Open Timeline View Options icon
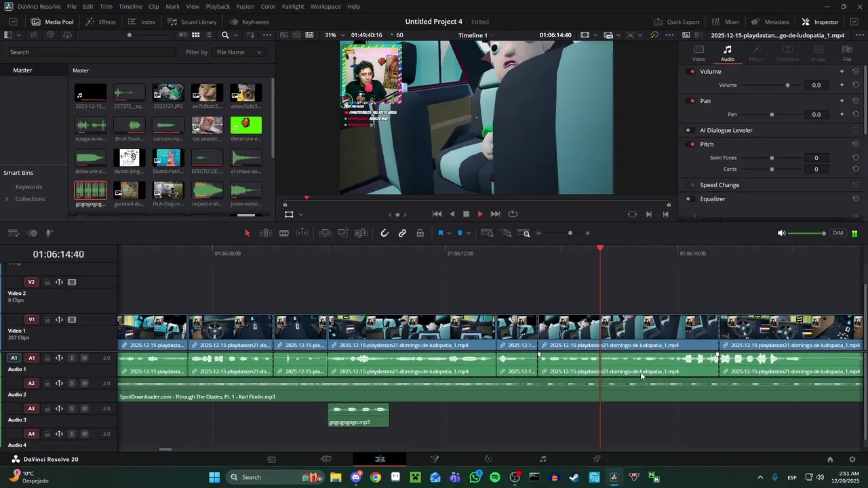 coord(13,233)
